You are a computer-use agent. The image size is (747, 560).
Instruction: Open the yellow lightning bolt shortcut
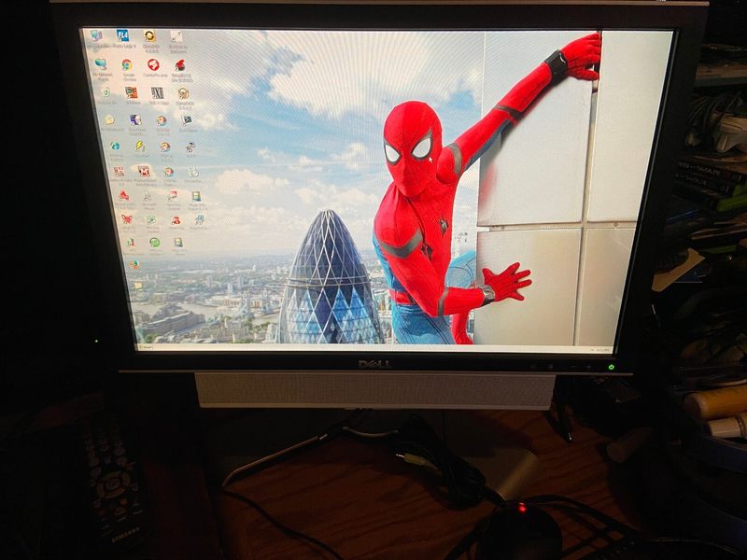(x=139, y=146)
